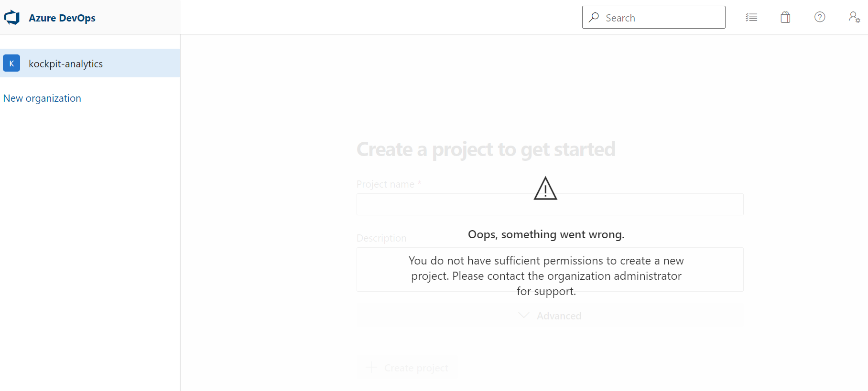Expand the Advanced section chevron

[x=524, y=316]
